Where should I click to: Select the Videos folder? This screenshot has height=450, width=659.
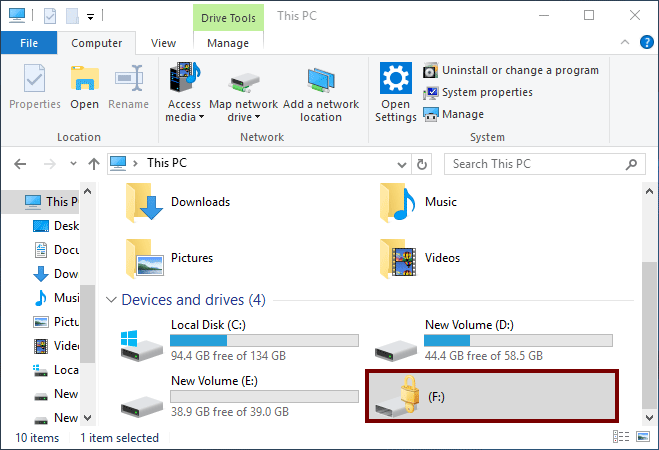coord(419,258)
